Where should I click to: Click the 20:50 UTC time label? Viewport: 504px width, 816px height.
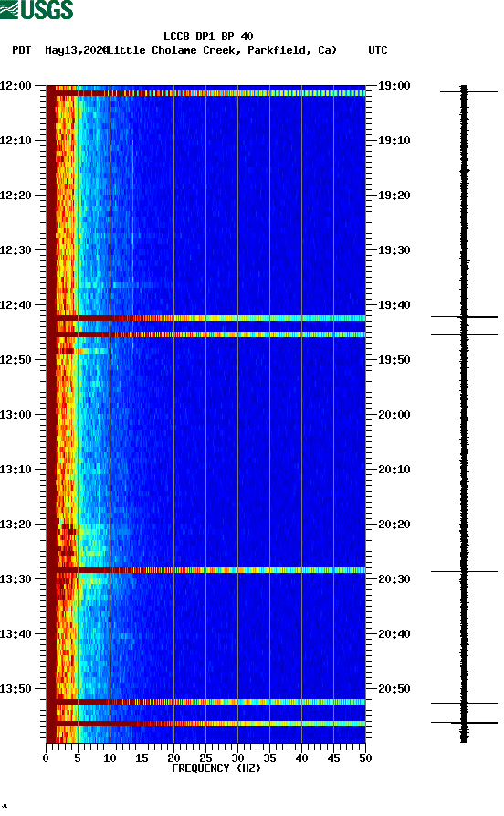394,688
